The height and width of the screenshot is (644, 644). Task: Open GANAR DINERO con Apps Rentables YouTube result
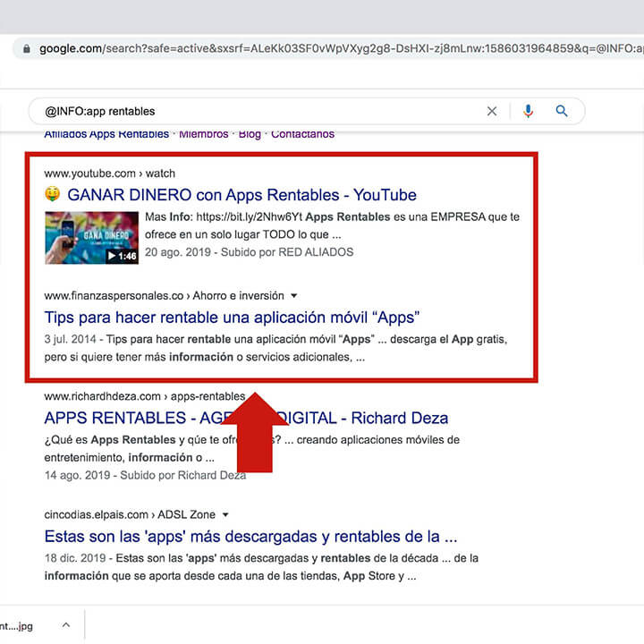[241, 195]
